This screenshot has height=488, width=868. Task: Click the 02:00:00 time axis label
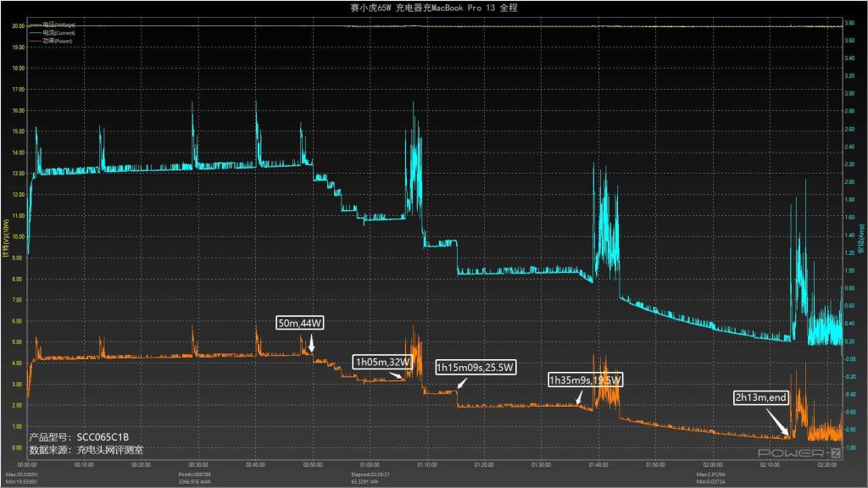pyautogui.click(x=712, y=465)
